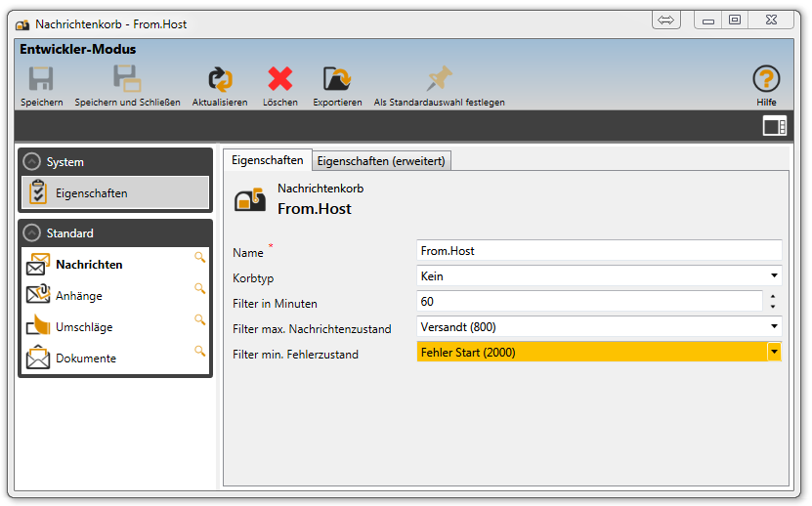Viewport: 812px width, 506px height.
Task: Select the Eigenschaften tab
Action: pos(267,160)
